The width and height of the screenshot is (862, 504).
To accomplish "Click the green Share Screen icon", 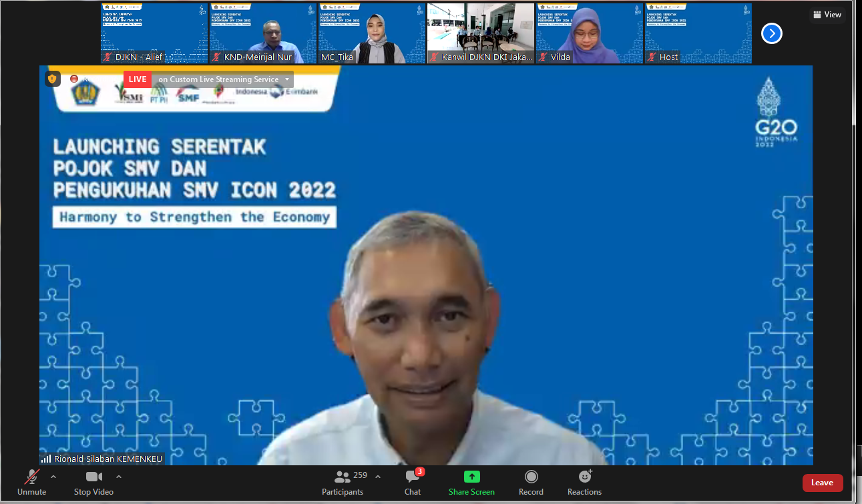I will pos(472,477).
